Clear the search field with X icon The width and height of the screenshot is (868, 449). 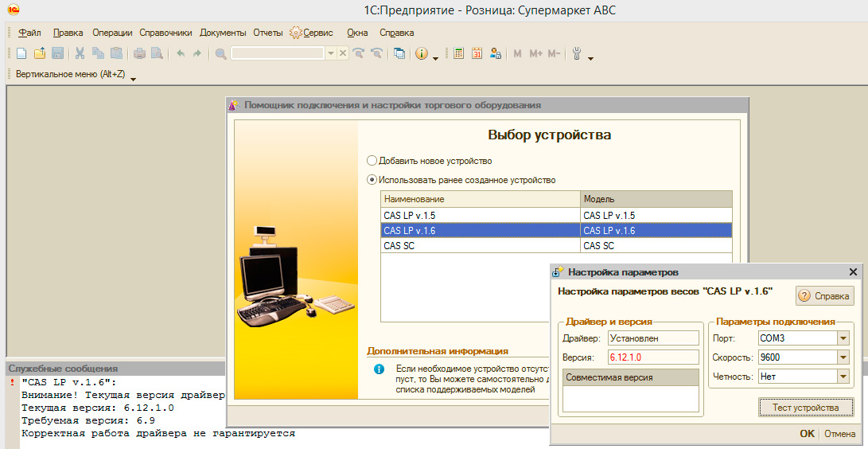point(343,53)
